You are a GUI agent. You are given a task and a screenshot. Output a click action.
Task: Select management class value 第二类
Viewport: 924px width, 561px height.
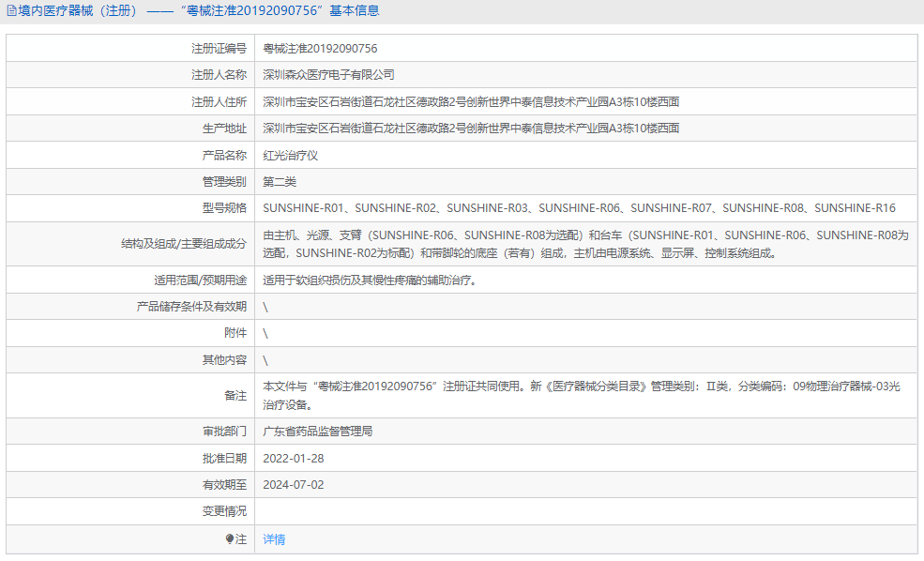pyautogui.click(x=280, y=181)
